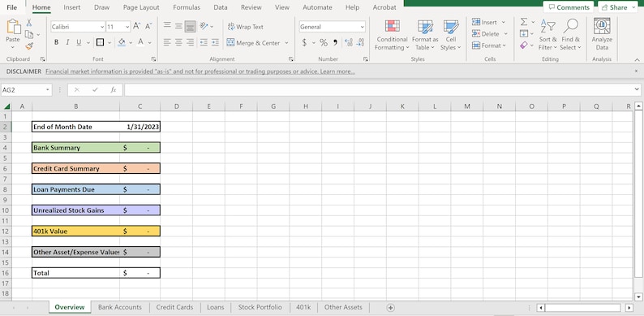Toggle Bold formatting

click(x=56, y=42)
